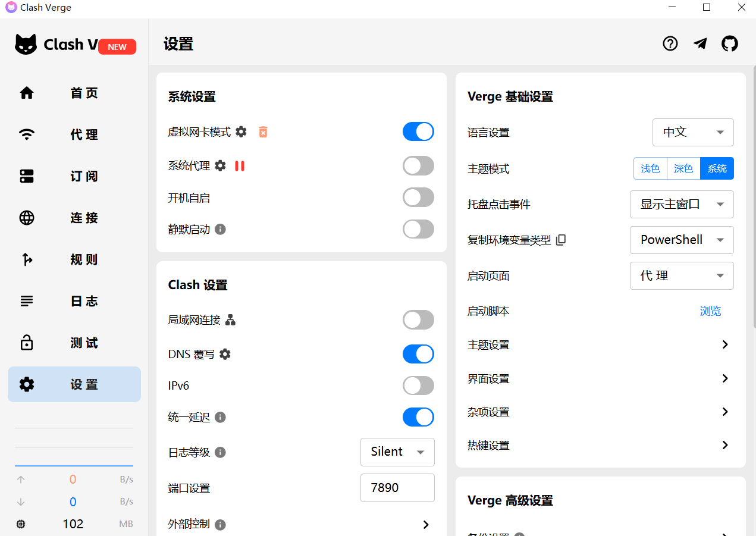Expand the 主题设置 row

click(600, 345)
